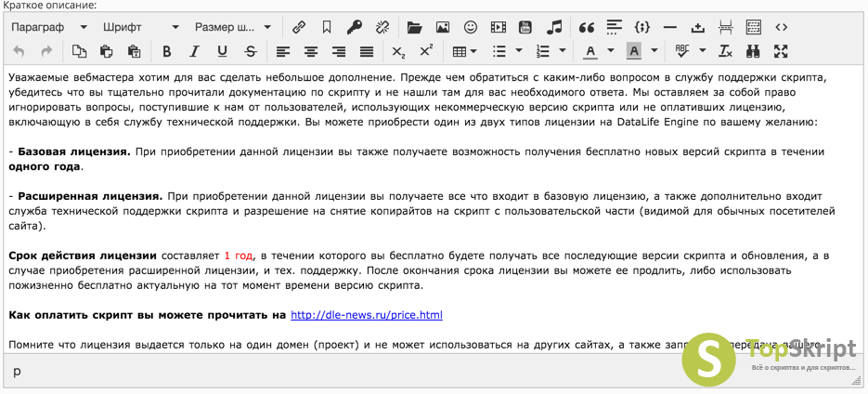Image resolution: width=868 pixels, height=394 pixels.
Task: Expand background color picker arrow
Action: (x=654, y=51)
